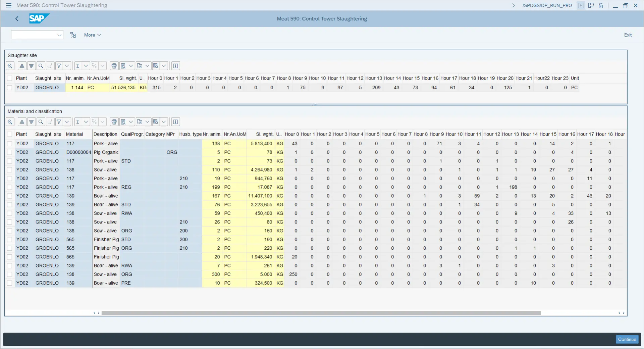Click Details icon in Slaughter site toolbar
This screenshot has height=349, width=644.
[10, 66]
